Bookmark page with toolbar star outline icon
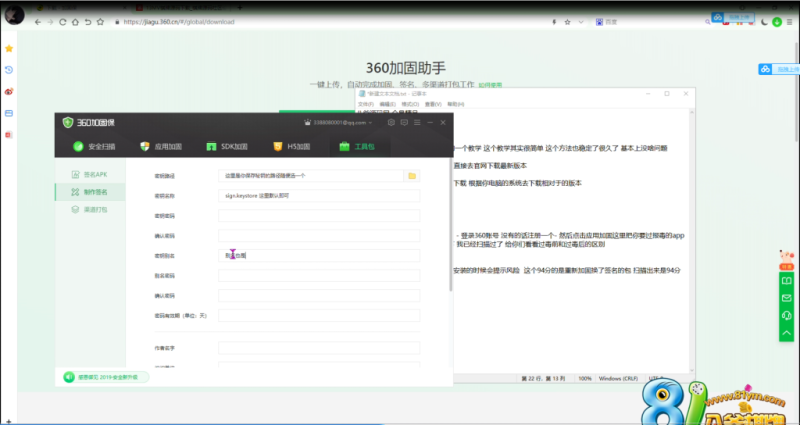This screenshot has width=800, height=425. (101, 22)
